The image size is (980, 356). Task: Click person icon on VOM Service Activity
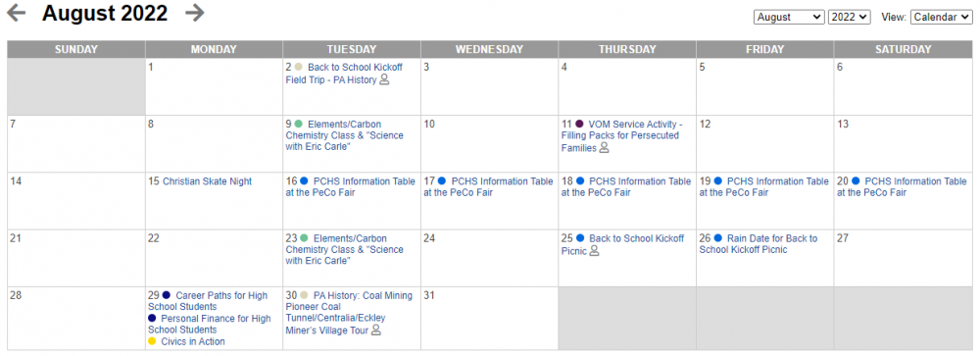point(604,148)
